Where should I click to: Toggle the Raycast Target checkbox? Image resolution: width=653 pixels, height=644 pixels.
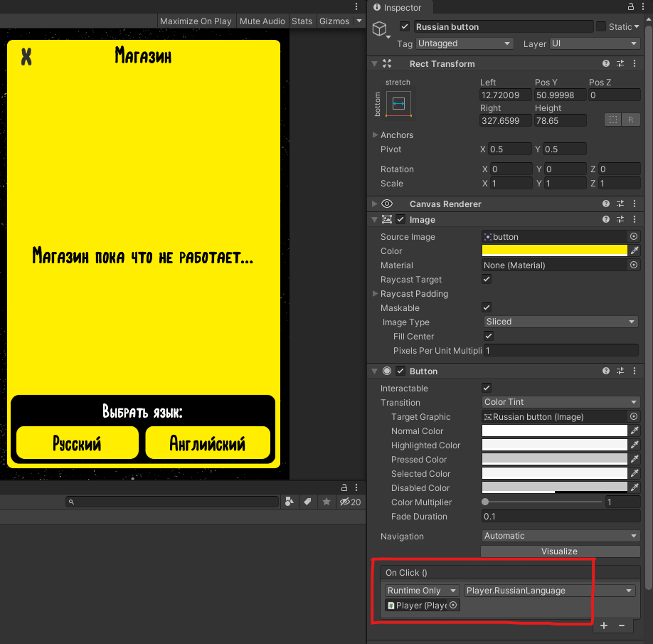[x=487, y=280]
